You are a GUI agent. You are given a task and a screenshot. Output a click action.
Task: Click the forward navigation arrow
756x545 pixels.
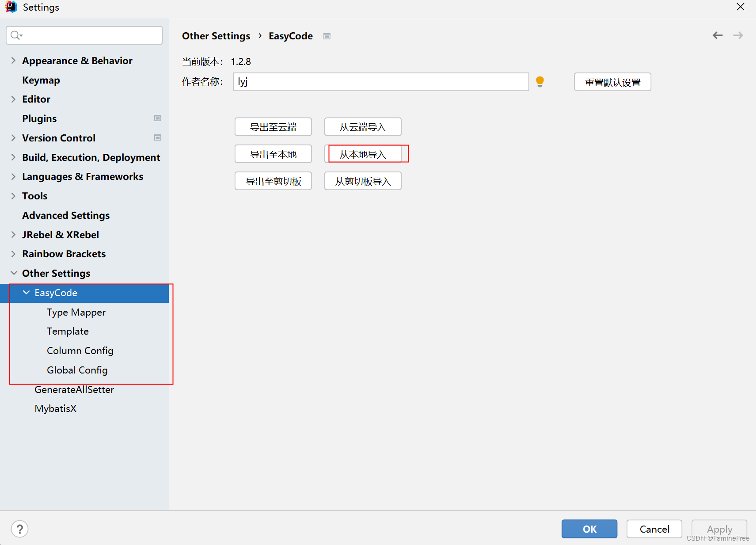click(x=738, y=35)
